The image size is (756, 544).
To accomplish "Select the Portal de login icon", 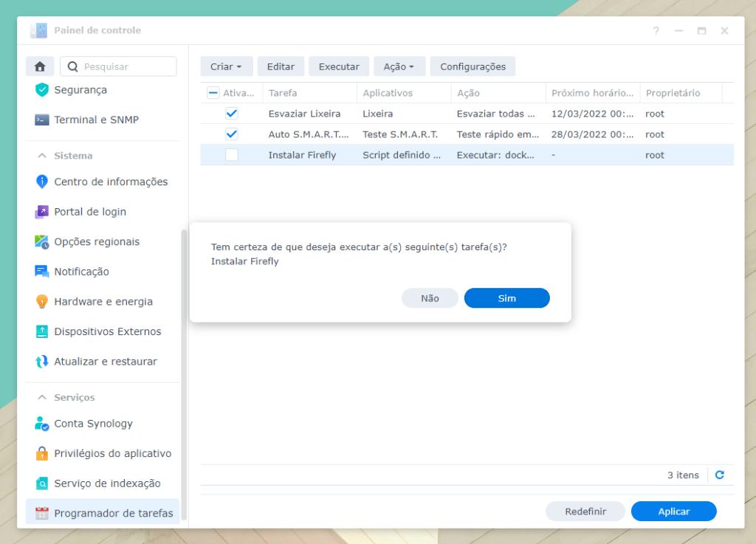I will tap(42, 212).
